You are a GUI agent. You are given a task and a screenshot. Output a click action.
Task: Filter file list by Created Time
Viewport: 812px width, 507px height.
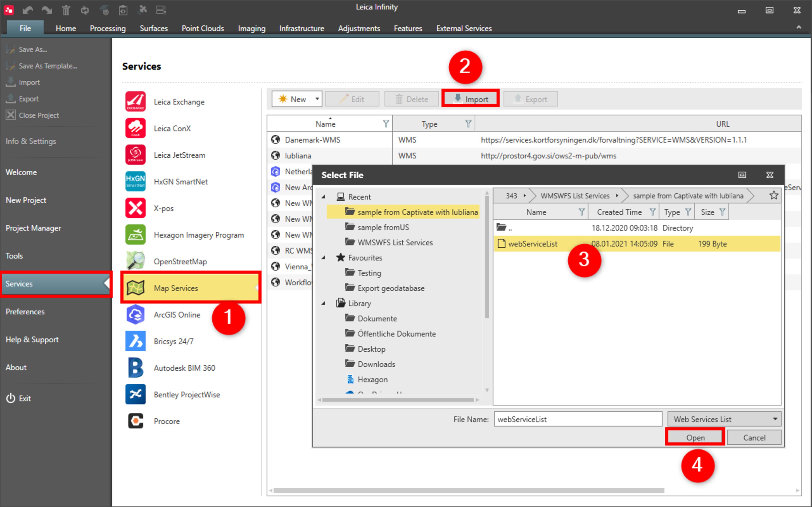tap(652, 212)
